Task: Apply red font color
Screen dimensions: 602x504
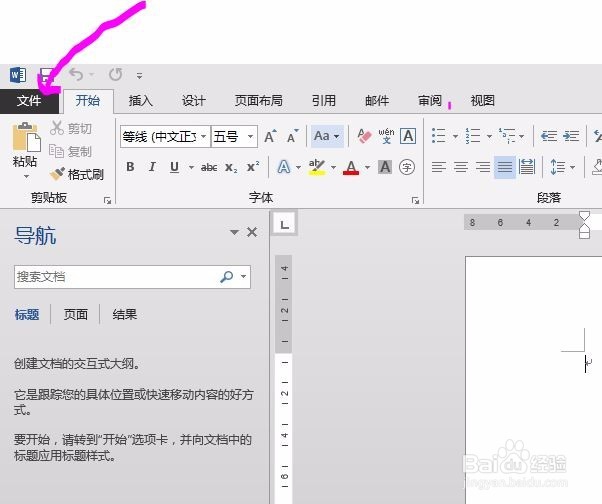Action: coord(351,167)
